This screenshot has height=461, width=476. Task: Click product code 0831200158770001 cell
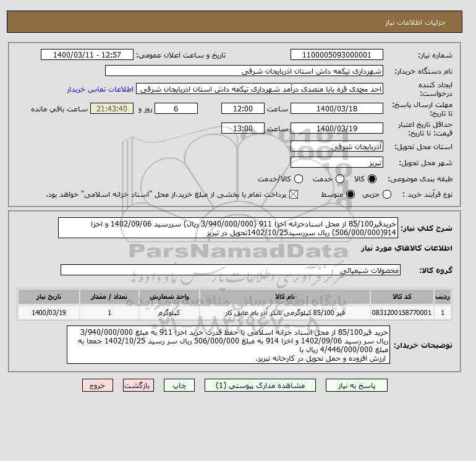pyautogui.click(x=402, y=312)
